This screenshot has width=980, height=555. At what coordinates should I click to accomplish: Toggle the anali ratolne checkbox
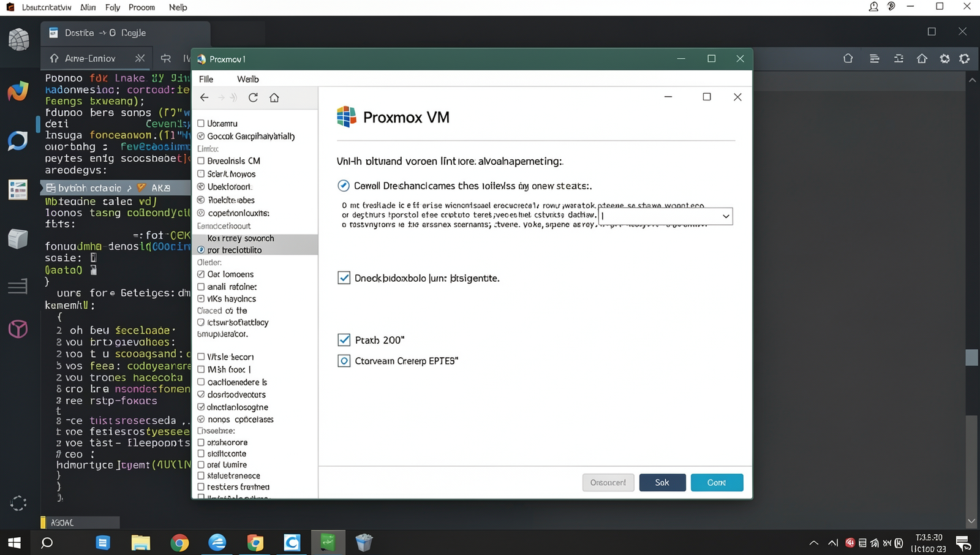[201, 287]
